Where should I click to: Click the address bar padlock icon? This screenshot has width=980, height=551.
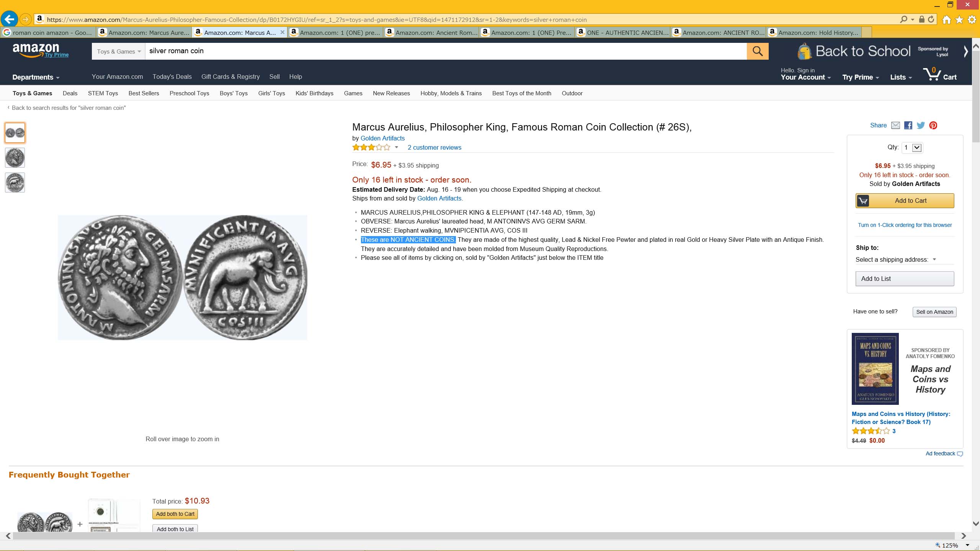(922, 19)
